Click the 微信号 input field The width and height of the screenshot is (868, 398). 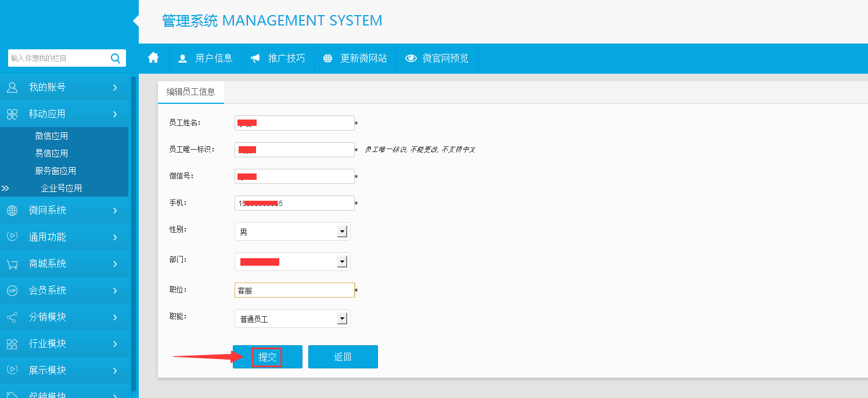294,176
